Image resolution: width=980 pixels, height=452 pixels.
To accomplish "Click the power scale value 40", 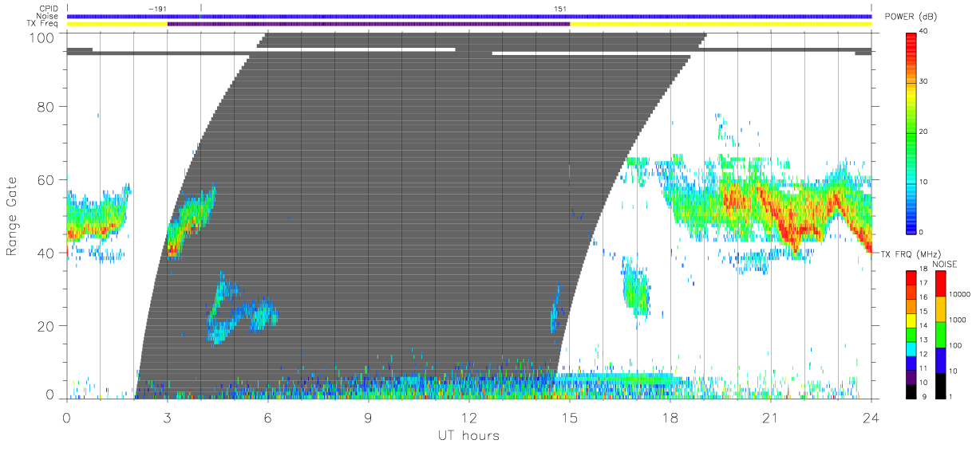I will 925,32.
